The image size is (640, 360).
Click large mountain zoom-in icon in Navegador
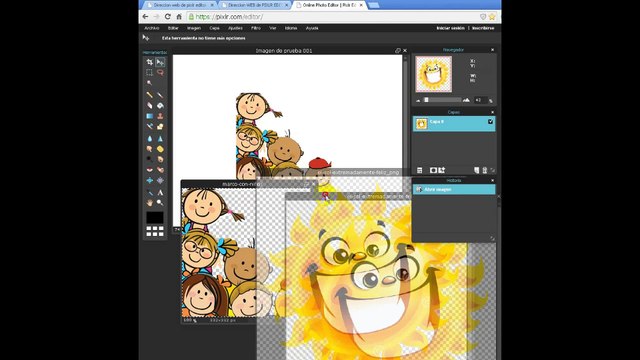tap(466, 100)
